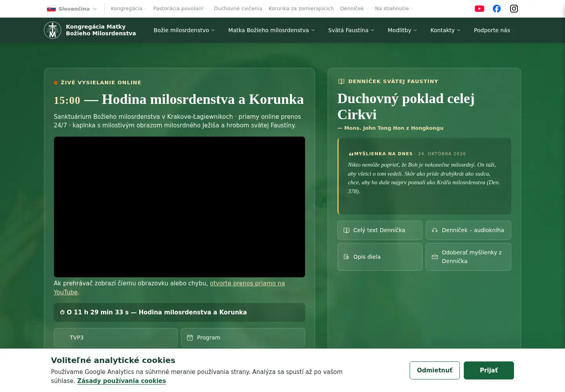Click the orange live indicator dot
Image resolution: width=565 pixels, height=392 pixels.
56,83
